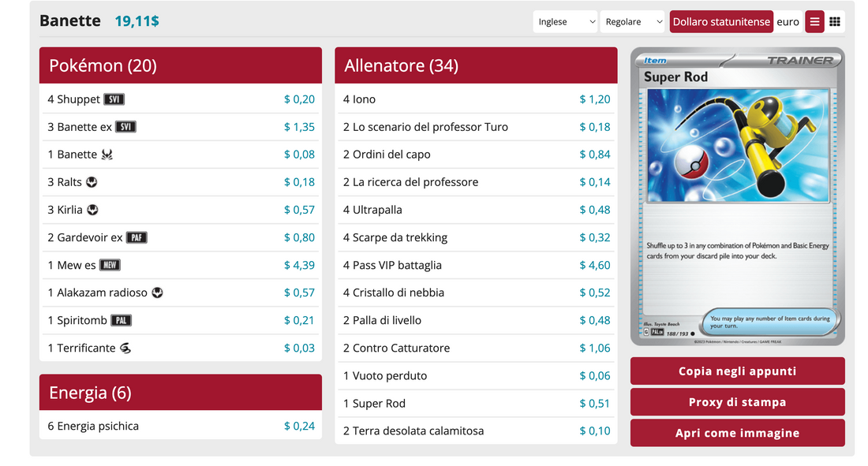
Task: Select La ricerca del professore row
Action: [476, 182]
